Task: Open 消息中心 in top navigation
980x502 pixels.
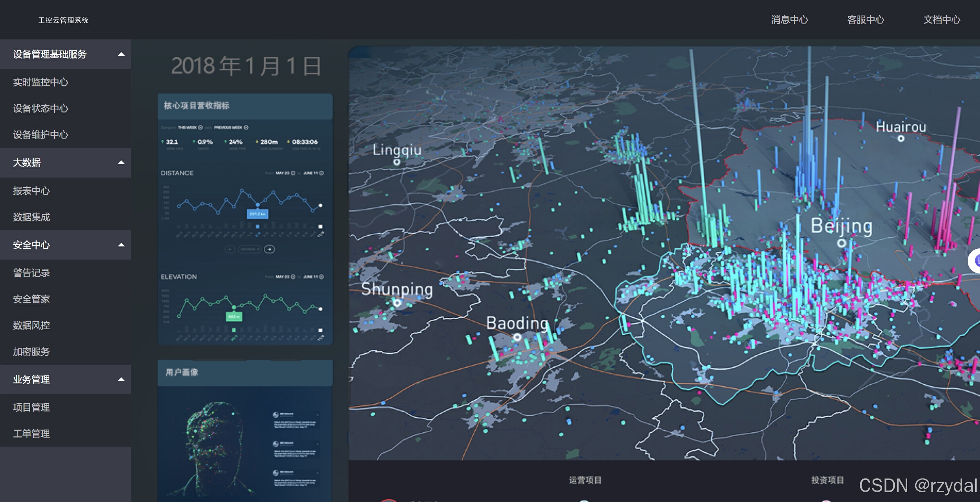Action: click(789, 20)
